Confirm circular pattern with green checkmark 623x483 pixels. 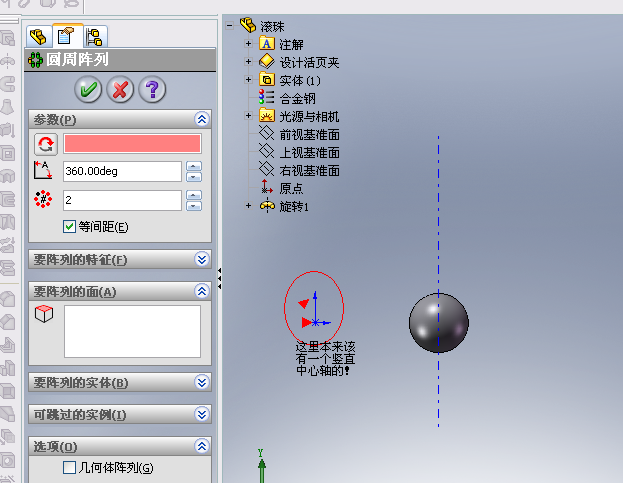point(88,89)
